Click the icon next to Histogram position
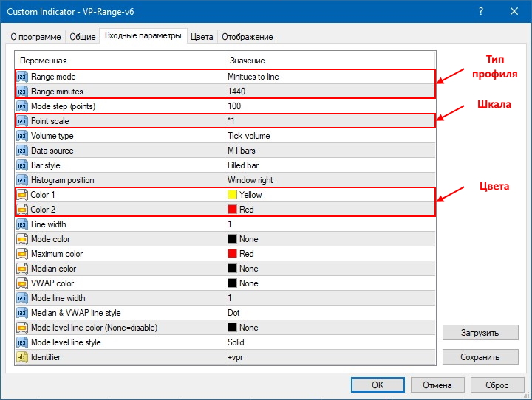532x400 pixels. point(22,180)
